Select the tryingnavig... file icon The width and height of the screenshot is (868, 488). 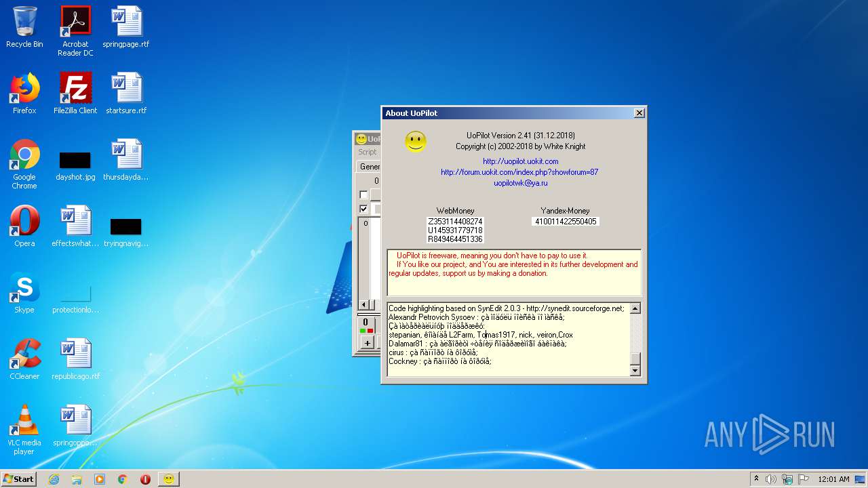(126, 232)
